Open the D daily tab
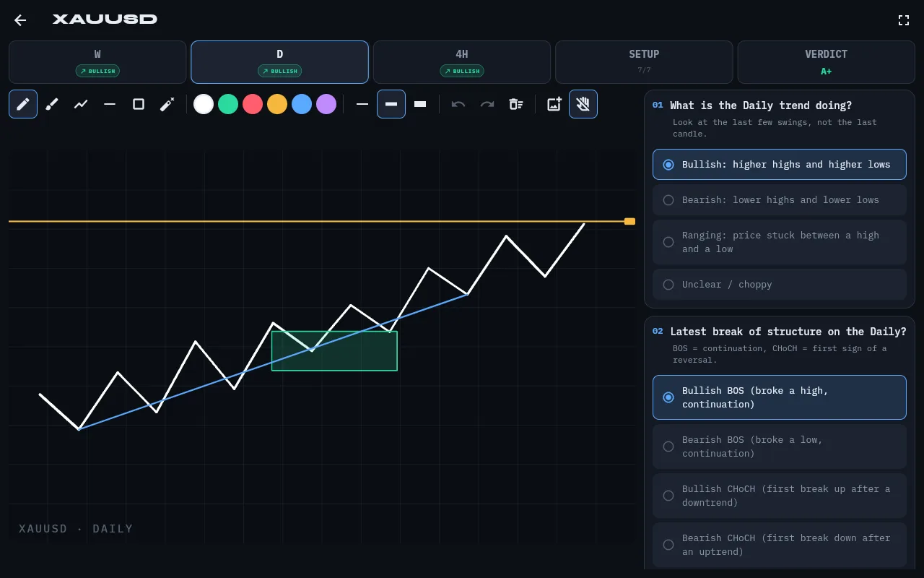 [x=279, y=62]
